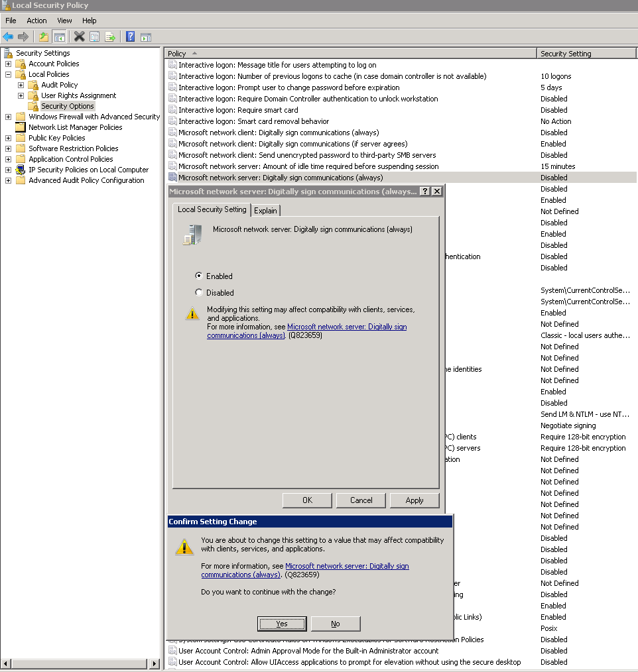Sort by the Security Setting column header
638x672 pixels.
[586, 54]
